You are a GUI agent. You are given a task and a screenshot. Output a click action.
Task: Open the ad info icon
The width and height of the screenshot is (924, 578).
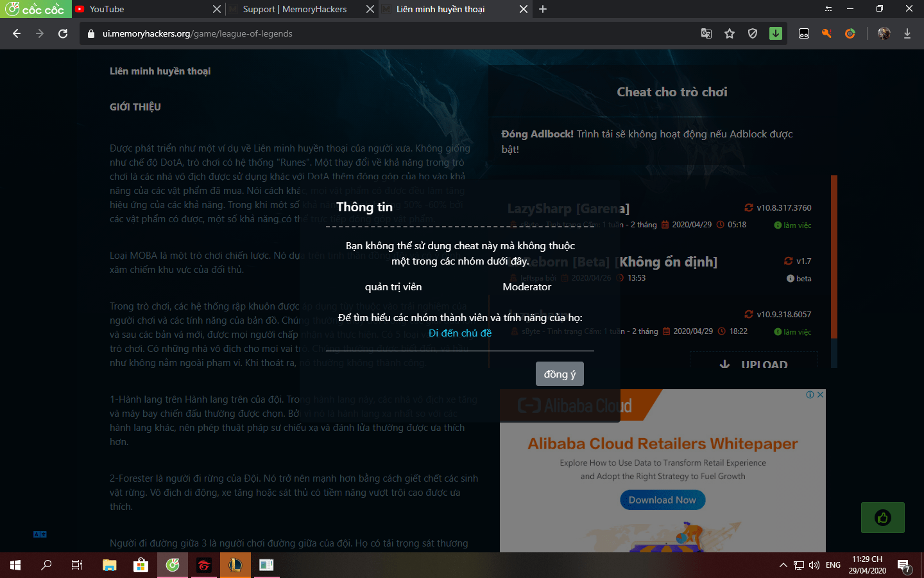810,394
